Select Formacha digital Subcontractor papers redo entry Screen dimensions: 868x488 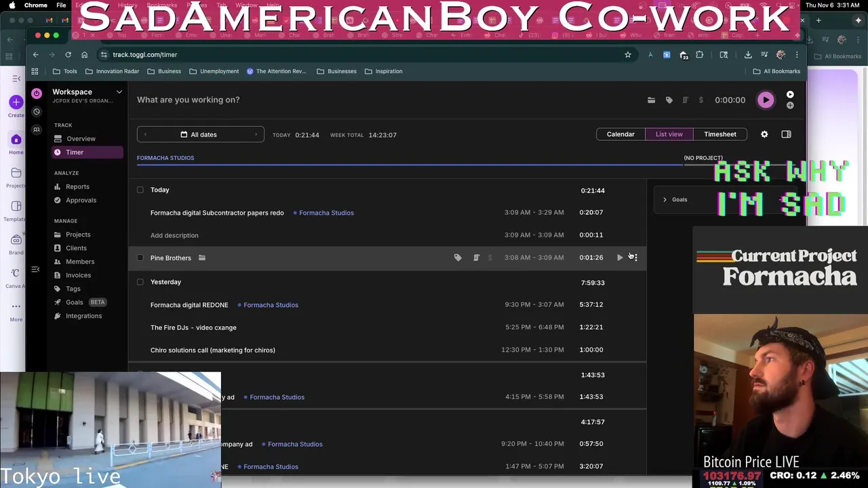217,213
